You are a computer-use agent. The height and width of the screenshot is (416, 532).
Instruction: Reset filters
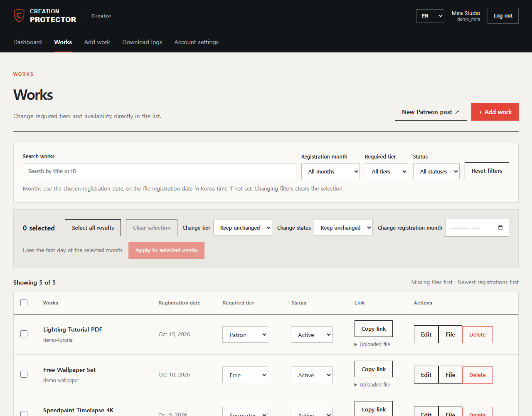tap(487, 171)
